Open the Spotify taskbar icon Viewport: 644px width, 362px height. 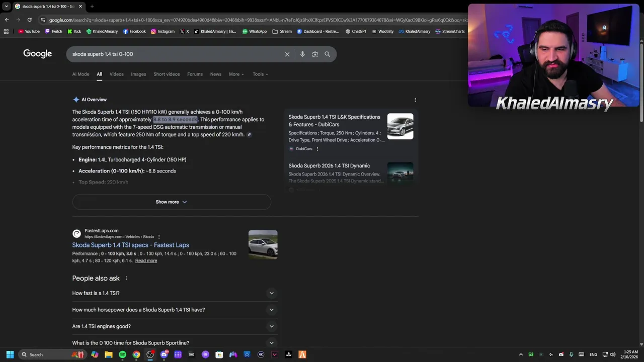click(x=122, y=354)
